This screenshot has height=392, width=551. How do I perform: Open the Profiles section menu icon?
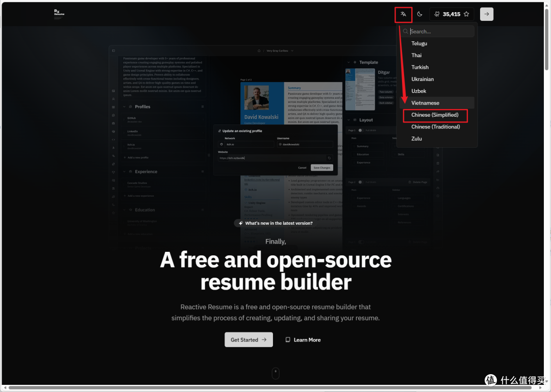(x=203, y=107)
